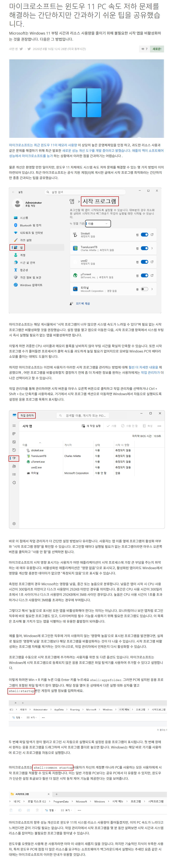Click 사용 안 함 button in Task Manager
This screenshot has height=868, width=172.
[129, 426]
